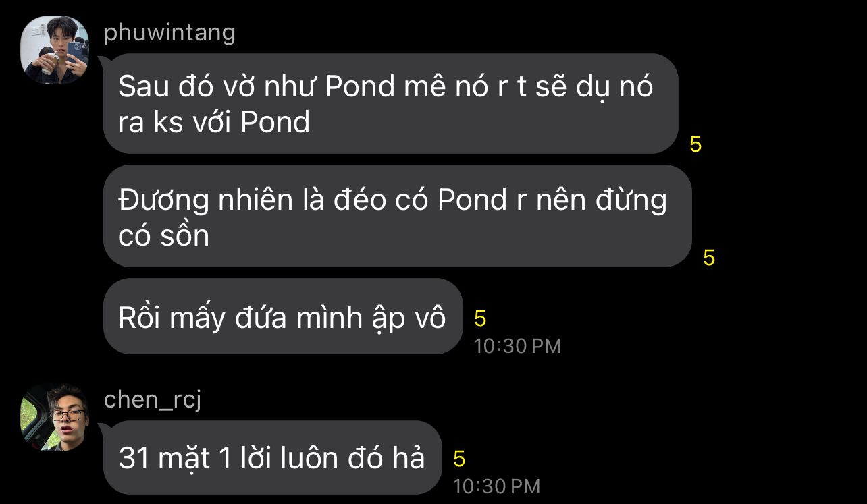Select the "Sau đó vờ như Pond" message bubble
Screen dimensions: 867x504
tap(390, 103)
